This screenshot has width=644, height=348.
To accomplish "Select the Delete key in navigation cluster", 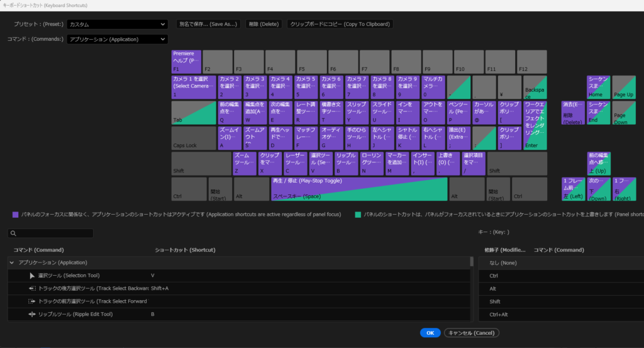I will tap(573, 113).
